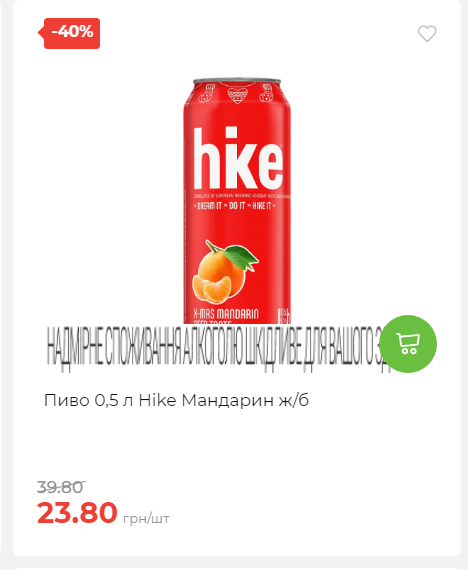
Task: Open product title Пиво 0,5 л Hike Мандарин
Action: pyautogui.click(x=176, y=400)
